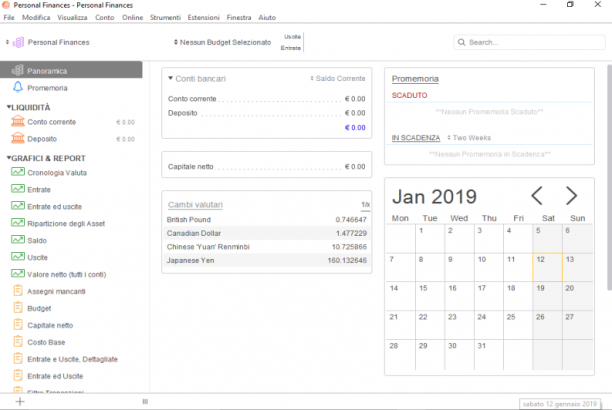Viewport: 612px width, 410px height.
Task: Open the Cambi valutari link
Action: coord(195,205)
